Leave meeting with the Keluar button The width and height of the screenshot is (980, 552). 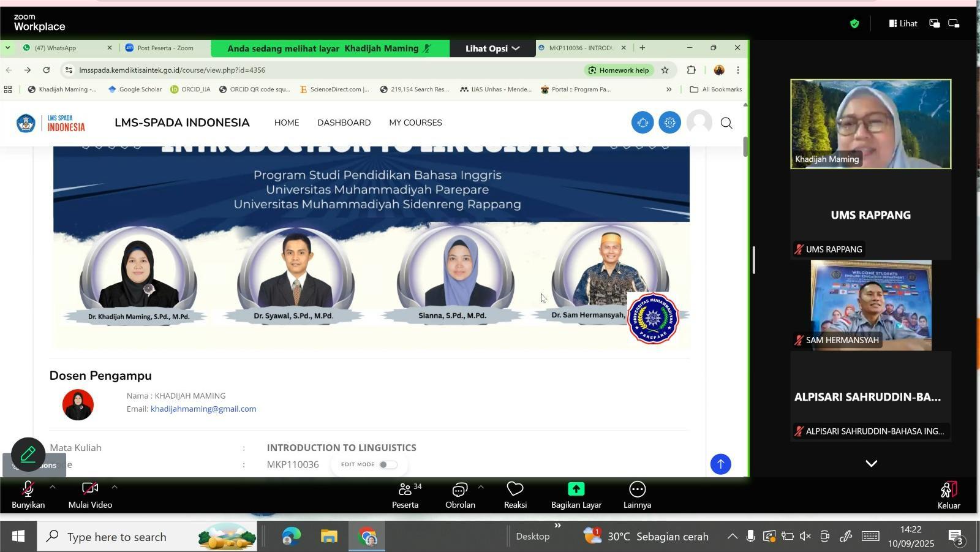tap(948, 494)
